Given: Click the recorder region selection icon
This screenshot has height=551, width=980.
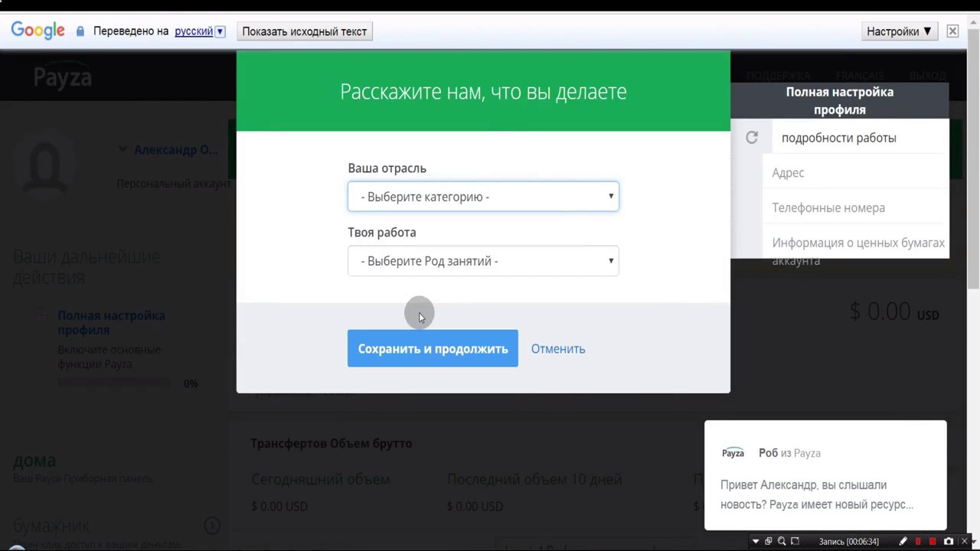Looking at the screenshot, I should click(x=795, y=541).
